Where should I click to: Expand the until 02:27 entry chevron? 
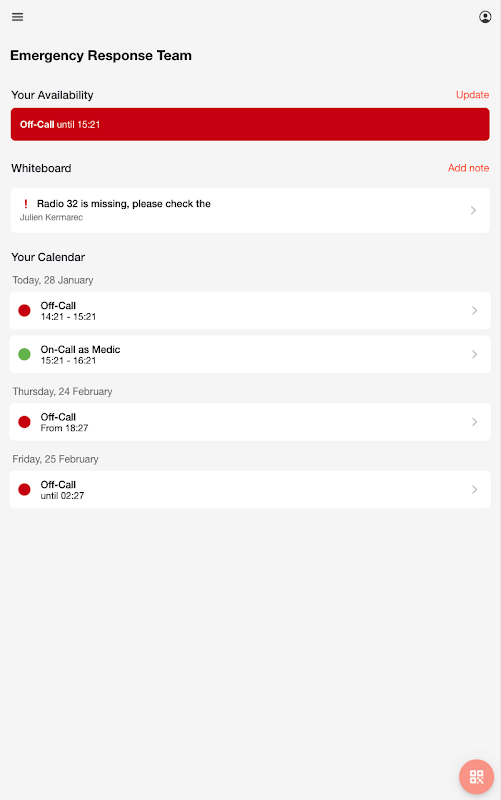[474, 489]
